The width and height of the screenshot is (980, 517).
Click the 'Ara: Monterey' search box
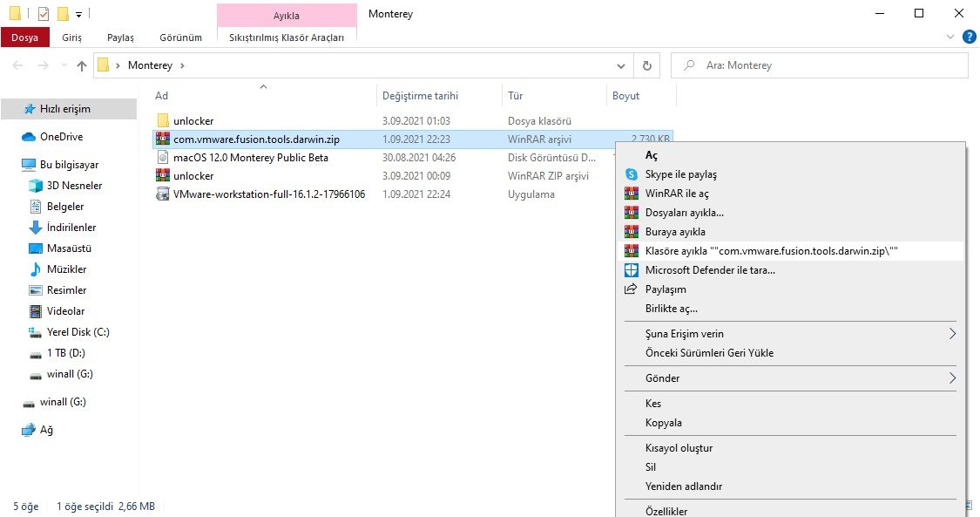click(820, 65)
